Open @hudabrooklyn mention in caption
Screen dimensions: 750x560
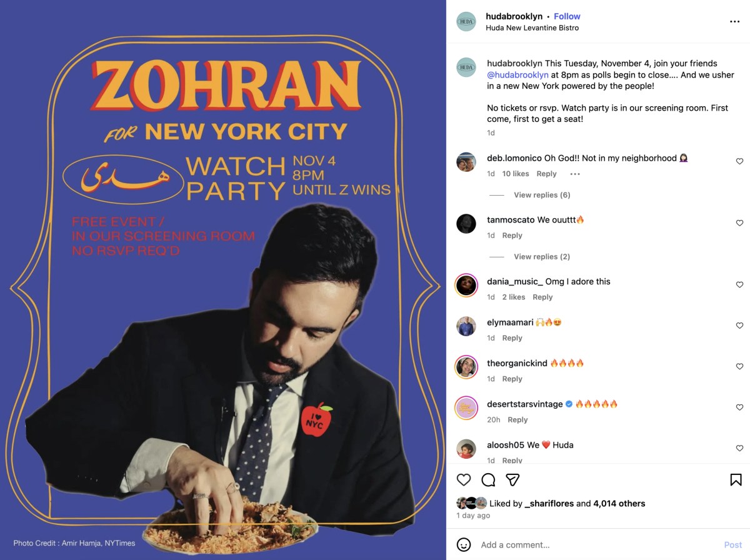[x=518, y=74]
